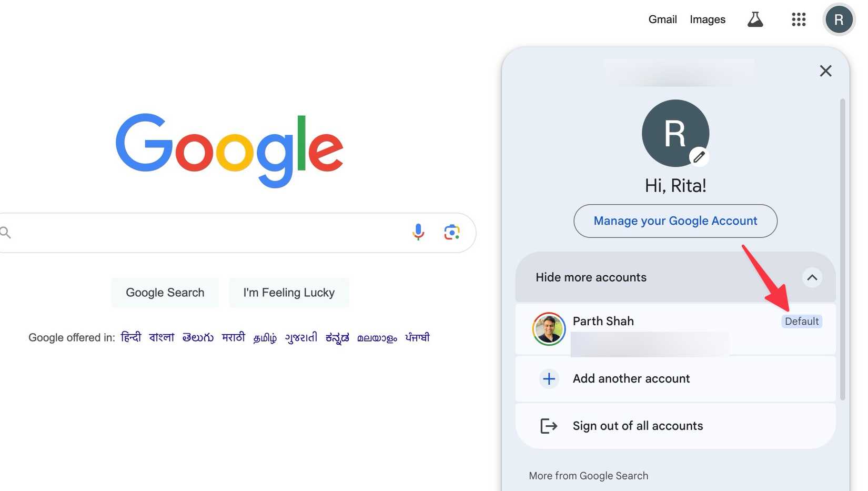The height and width of the screenshot is (491, 868).
Task: Open Google in हिन्दी
Action: pos(131,337)
